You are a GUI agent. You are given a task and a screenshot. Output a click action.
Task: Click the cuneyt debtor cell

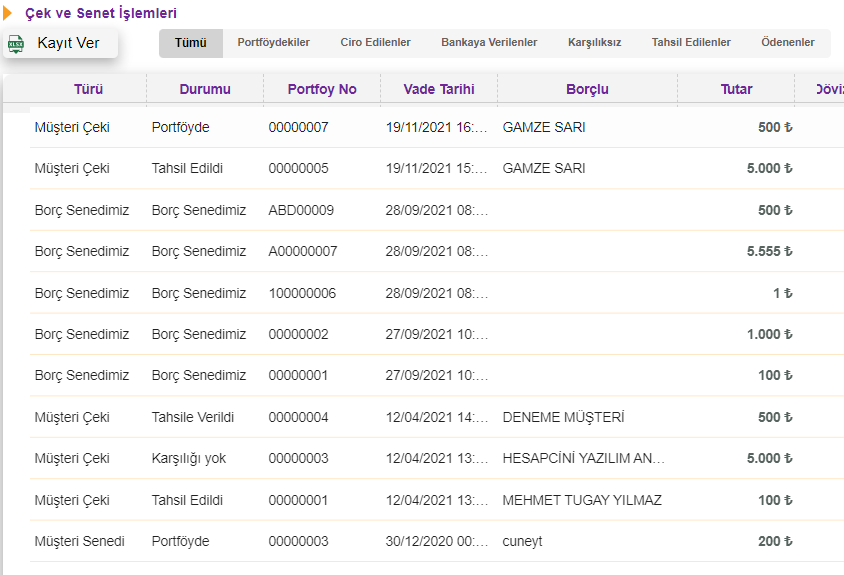pos(522,542)
